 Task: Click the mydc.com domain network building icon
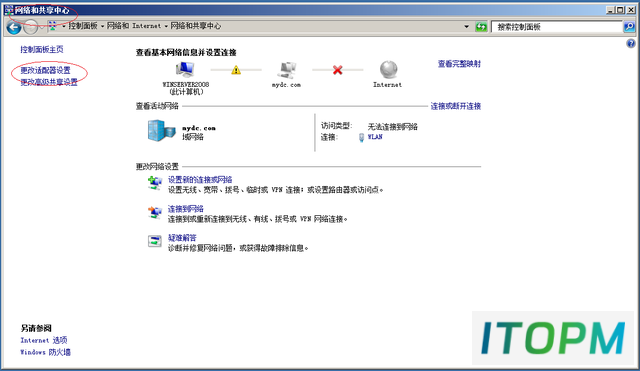[161, 131]
